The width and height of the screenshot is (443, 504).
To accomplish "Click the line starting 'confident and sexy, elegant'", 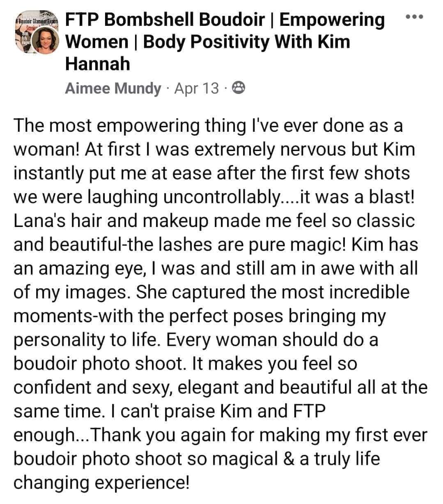I will coord(220,387).
